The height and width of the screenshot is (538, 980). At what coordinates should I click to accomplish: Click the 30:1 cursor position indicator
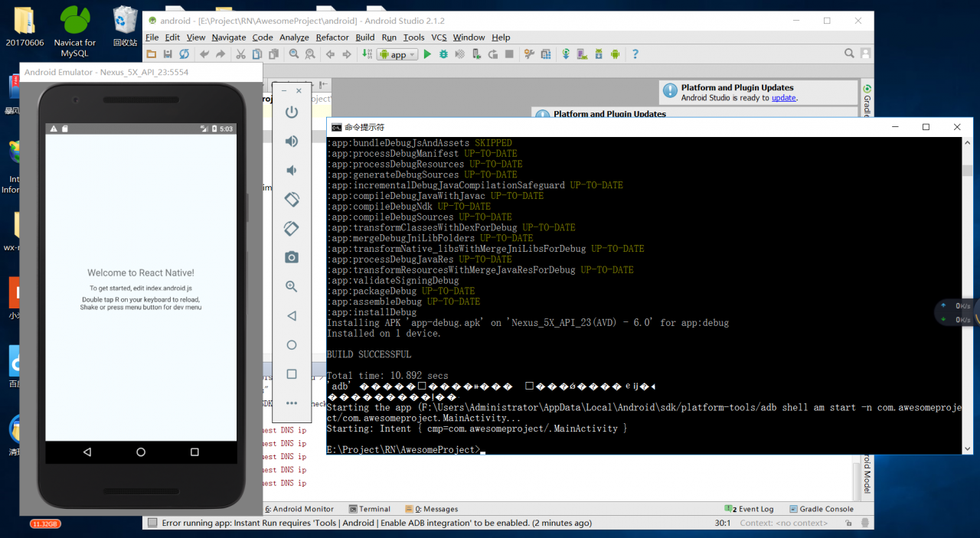pos(723,523)
